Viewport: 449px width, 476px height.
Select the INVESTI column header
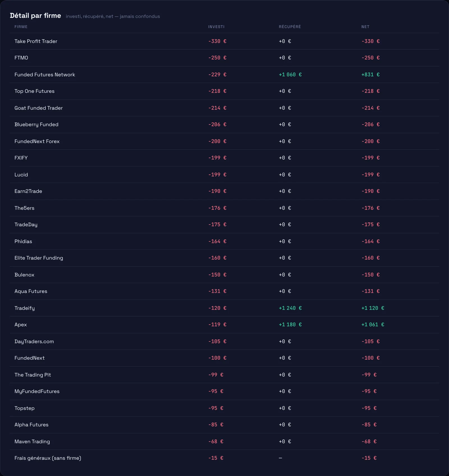216,27
